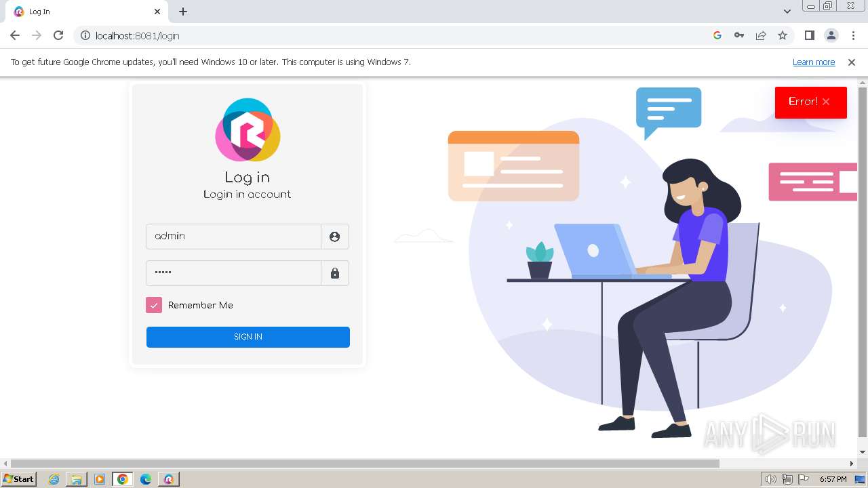Select the Log In browser tab
This screenshot has height=488, width=868.
click(88, 12)
